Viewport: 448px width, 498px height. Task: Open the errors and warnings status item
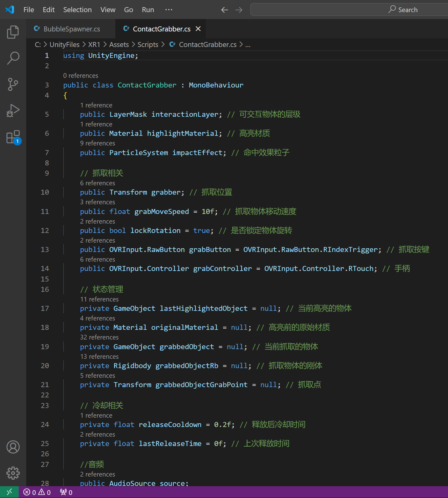coord(37,492)
